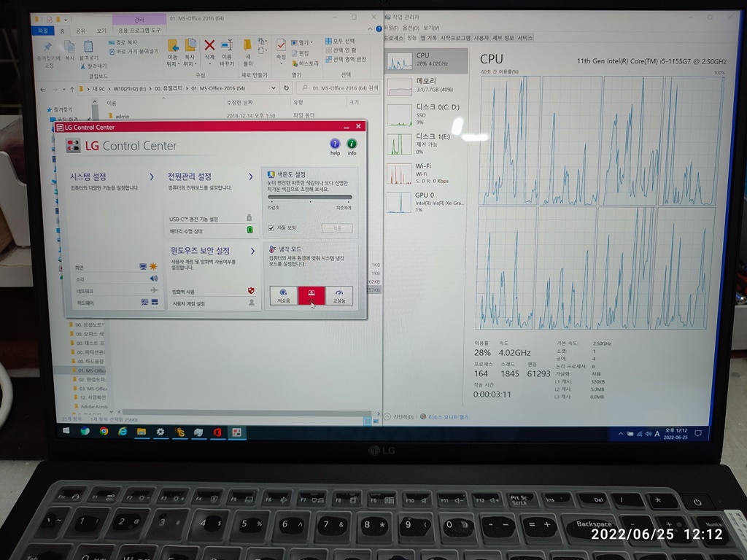Viewport: 747px width, 560px height.
Task: Open 응용 프로그램 도구 ribbon tab
Action: 139,31
